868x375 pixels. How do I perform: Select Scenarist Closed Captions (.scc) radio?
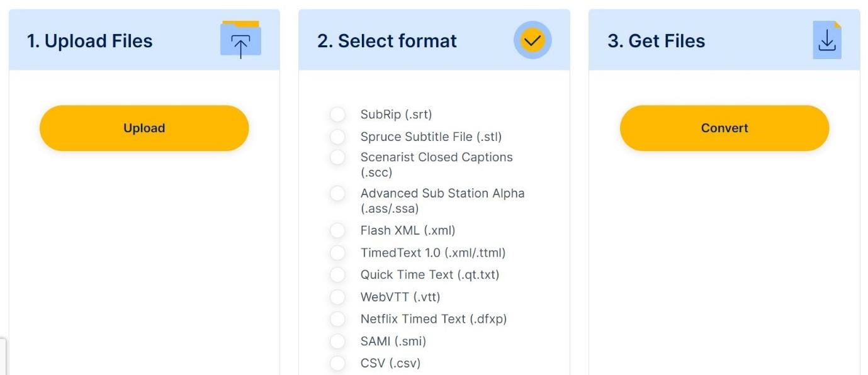click(x=338, y=157)
